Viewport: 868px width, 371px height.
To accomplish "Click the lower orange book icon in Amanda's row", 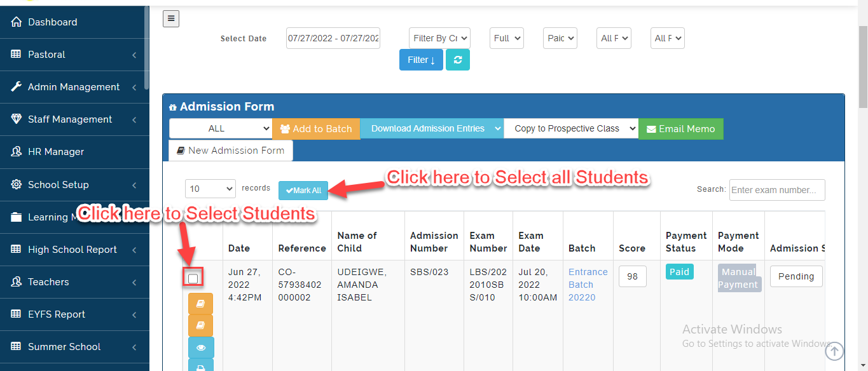I will pos(201,325).
